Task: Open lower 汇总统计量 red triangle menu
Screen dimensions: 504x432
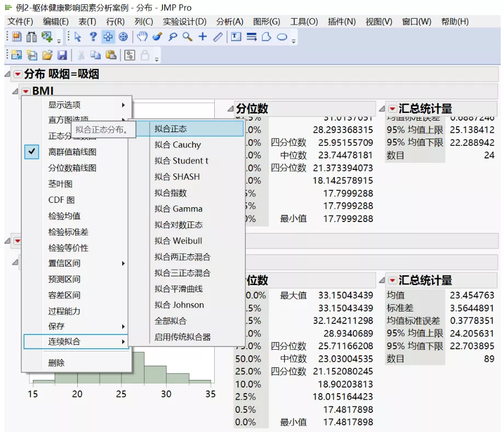Action: point(392,280)
